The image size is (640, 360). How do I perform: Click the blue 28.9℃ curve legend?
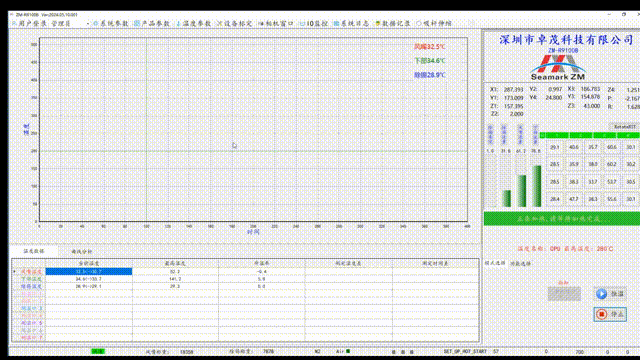(430, 75)
